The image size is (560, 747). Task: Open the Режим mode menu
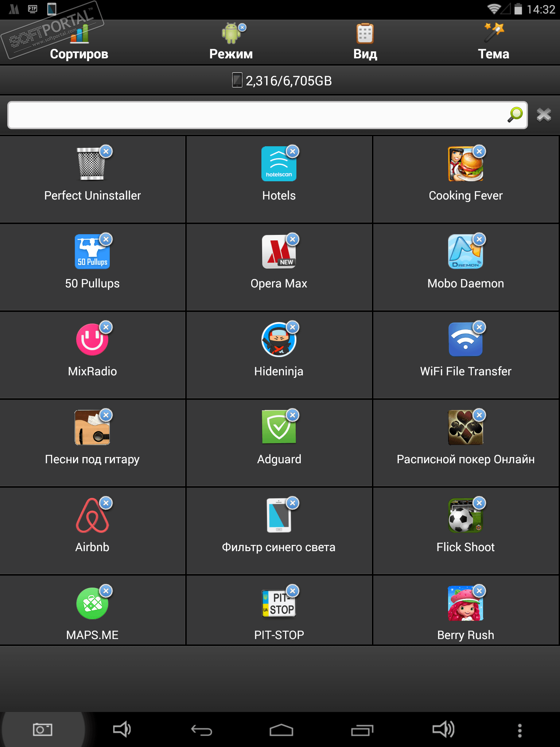231,43
